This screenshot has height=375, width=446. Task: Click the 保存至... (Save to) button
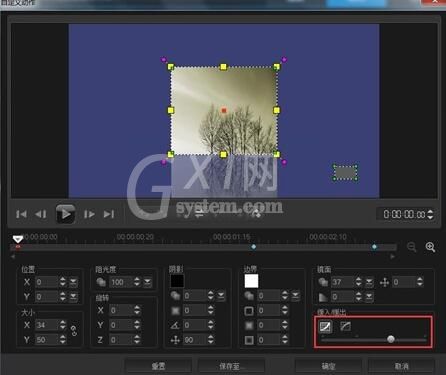[231, 366]
